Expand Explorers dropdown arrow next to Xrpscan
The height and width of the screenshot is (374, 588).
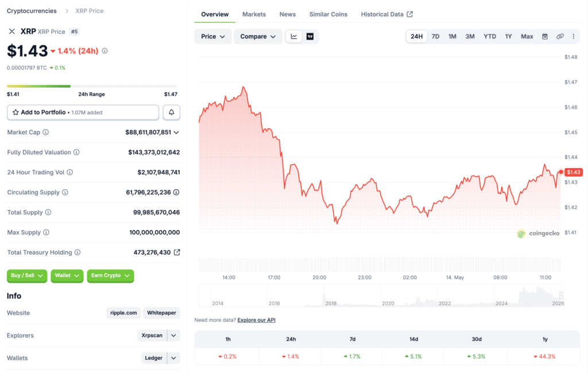(173, 336)
